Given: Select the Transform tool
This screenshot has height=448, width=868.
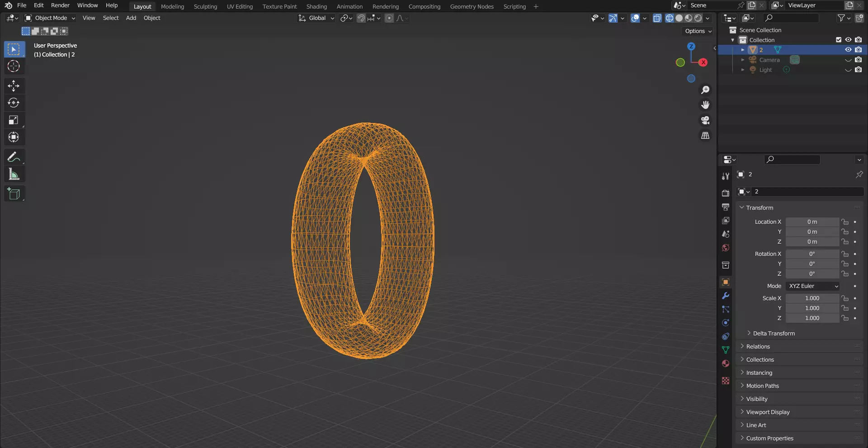Looking at the screenshot, I should (14, 137).
